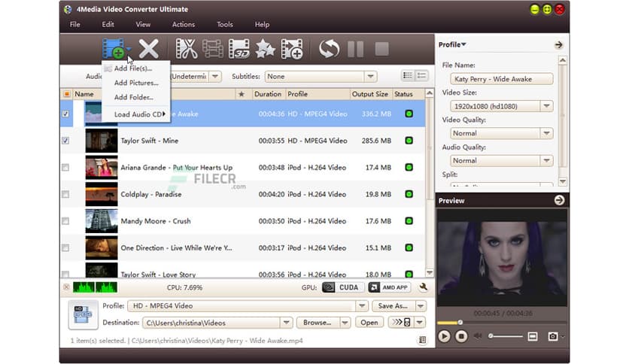Check the Coldplay - Paradise checkbox
This screenshot has height=364, width=629.
65,195
